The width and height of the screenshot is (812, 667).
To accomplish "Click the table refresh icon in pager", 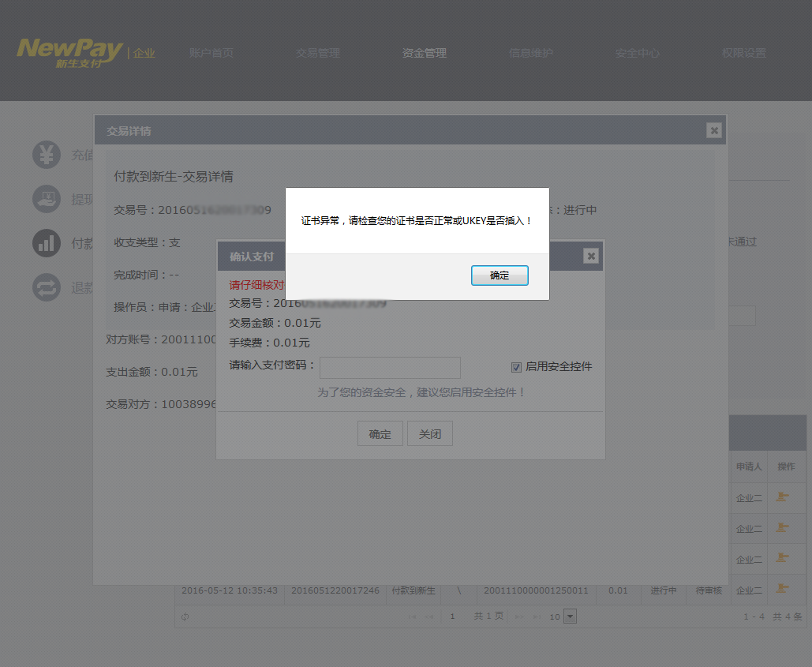I will pos(185,616).
